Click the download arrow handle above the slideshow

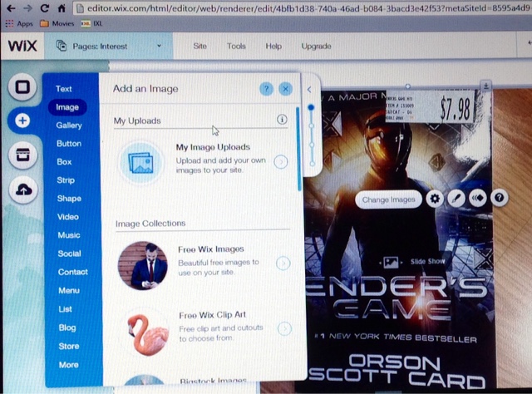click(x=485, y=86)
